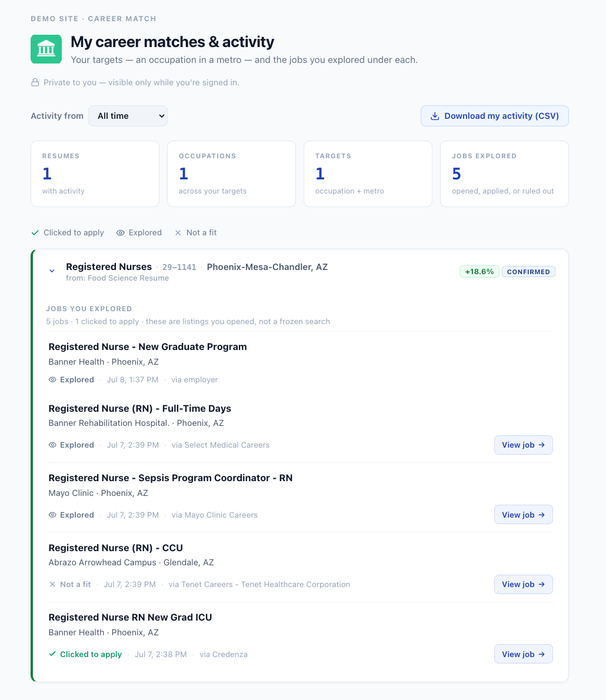The image size is (606, 700).
Task: Click "Abrazo Arrowhead Campus · Glendale, AZ" text
Action: [131, 562]
